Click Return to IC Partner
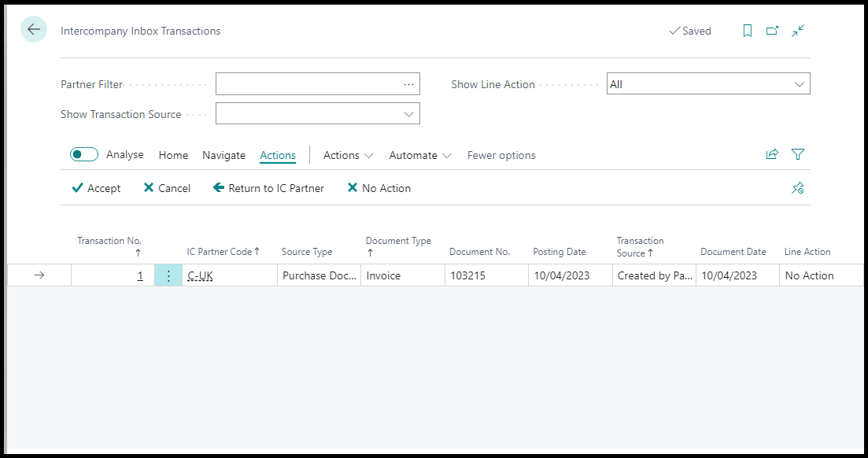The height and width of the screenshot is (458, 868). tap(268, 188)
